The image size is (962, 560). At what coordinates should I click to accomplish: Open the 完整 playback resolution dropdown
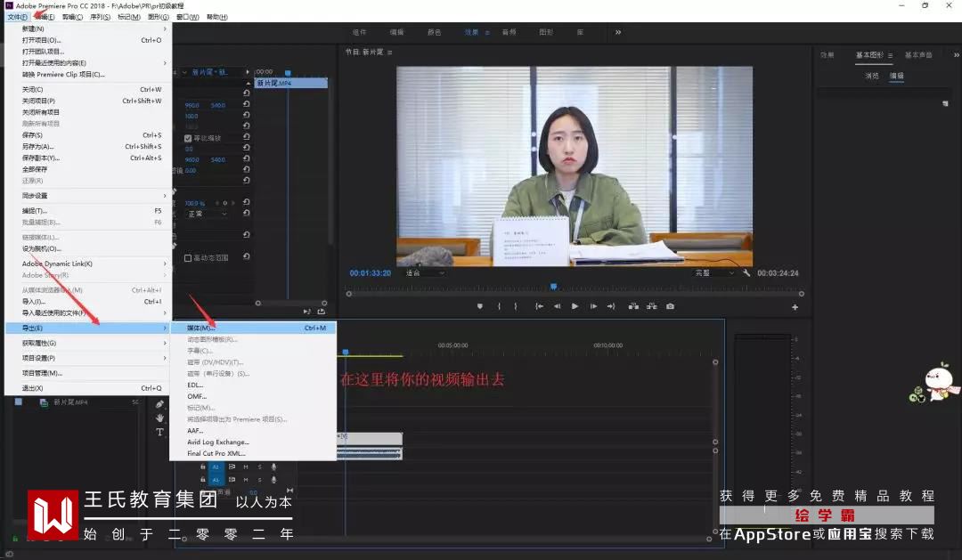714,273
